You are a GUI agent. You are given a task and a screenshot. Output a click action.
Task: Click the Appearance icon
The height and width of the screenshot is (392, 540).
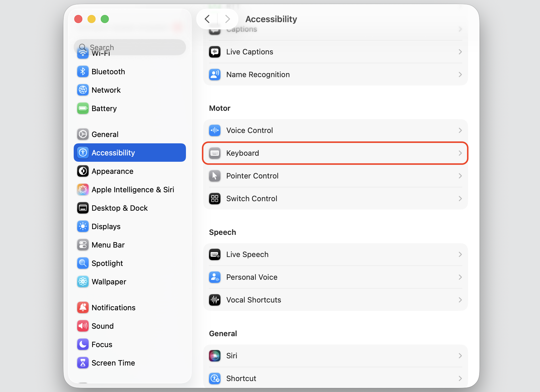[x=83, y=171]
